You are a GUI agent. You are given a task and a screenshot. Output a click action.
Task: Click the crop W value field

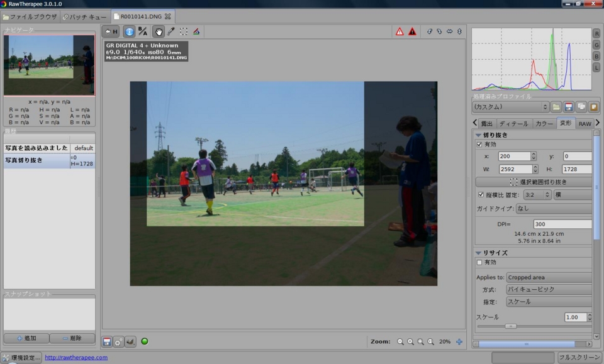[x=515, y=169]
